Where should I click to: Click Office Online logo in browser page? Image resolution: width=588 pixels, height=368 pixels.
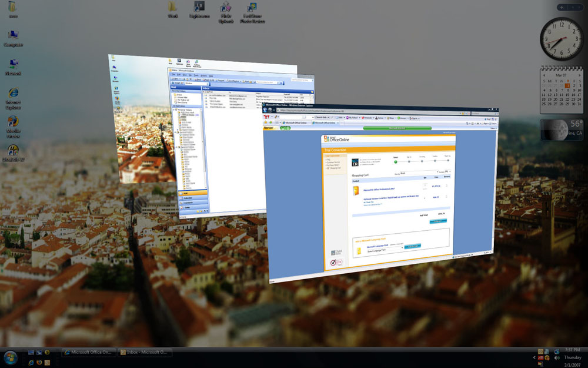pyautogui.click(x=336, y=140)
